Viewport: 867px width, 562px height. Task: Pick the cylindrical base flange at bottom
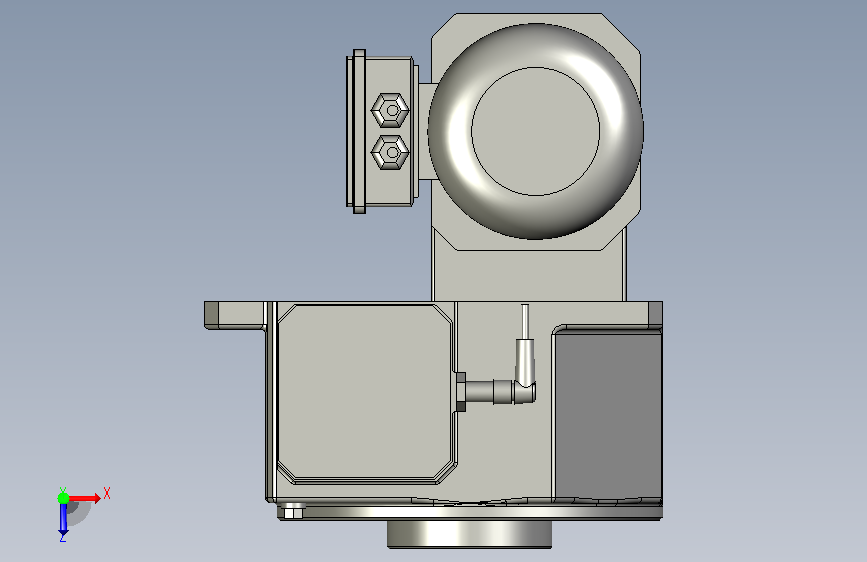(x=469, y=533)
